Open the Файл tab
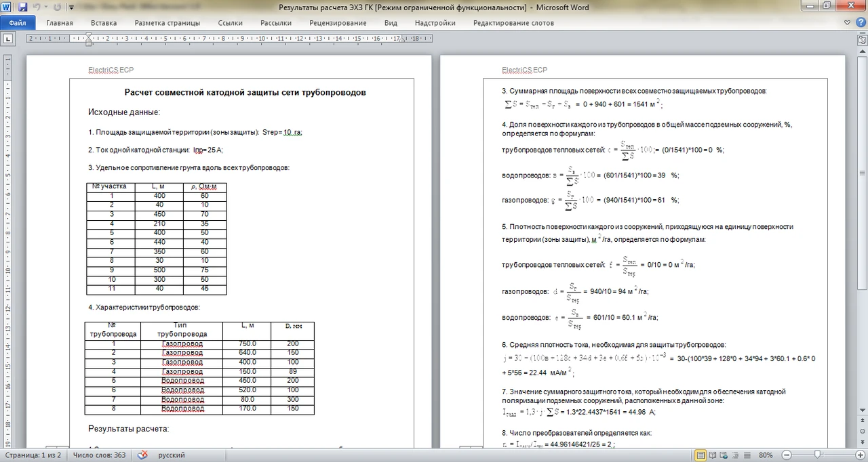Image resolution: width=868 pixels, height=462 pixels. point(18,22)
